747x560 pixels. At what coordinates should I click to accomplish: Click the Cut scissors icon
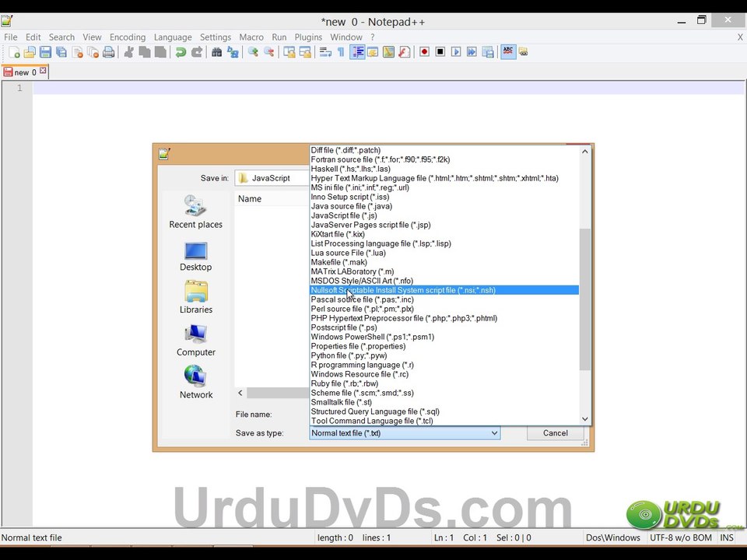coord(128,52)
